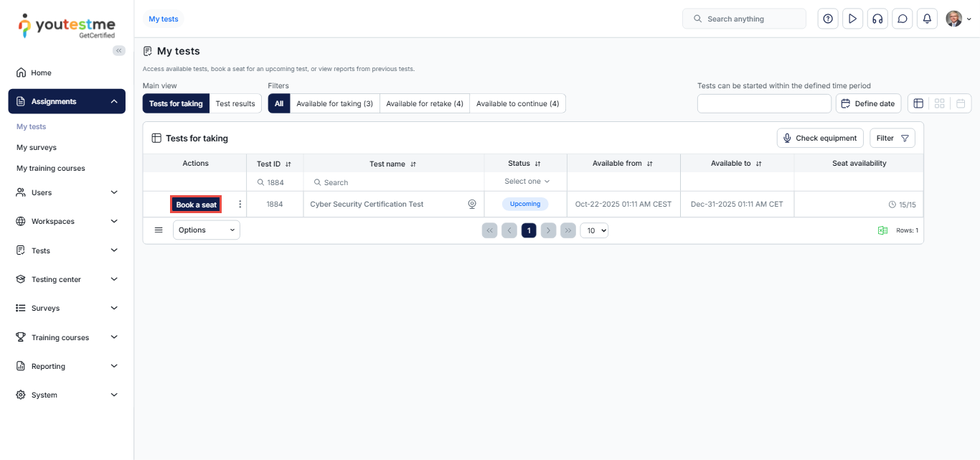The height and width of the screenshot is (460, 980).
Task: Open the Status Select one dropdown
Action: point(527,182)
